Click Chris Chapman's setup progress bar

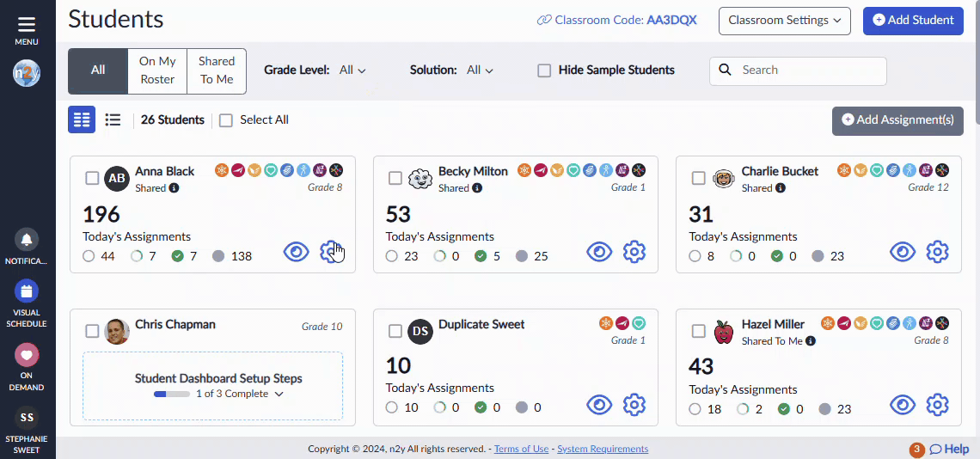point(172,394)
